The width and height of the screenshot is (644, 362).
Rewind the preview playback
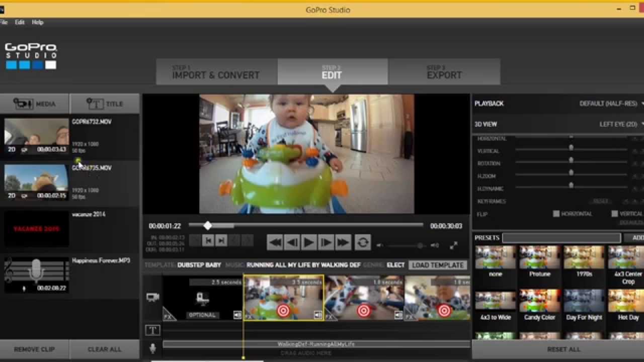click(275, 242)
